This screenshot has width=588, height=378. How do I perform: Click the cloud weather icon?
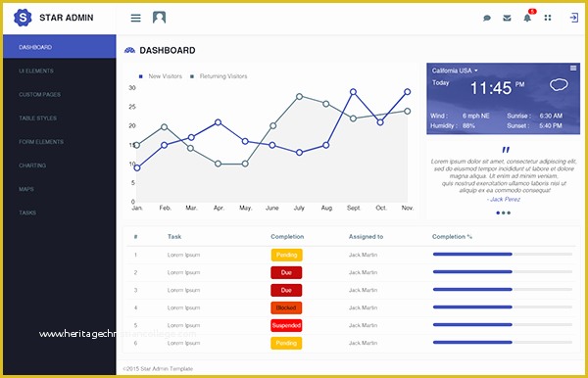(x=559, y=85)
